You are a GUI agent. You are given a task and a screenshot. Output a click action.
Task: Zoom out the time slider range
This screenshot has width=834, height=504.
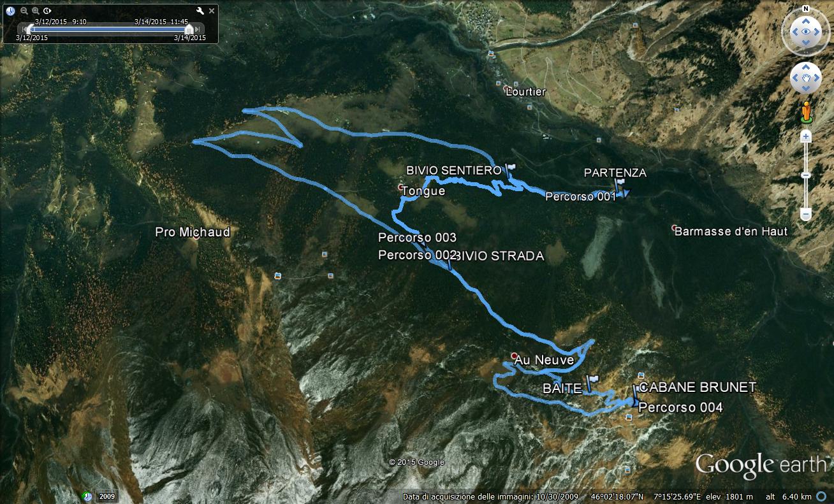coord(24,11)
